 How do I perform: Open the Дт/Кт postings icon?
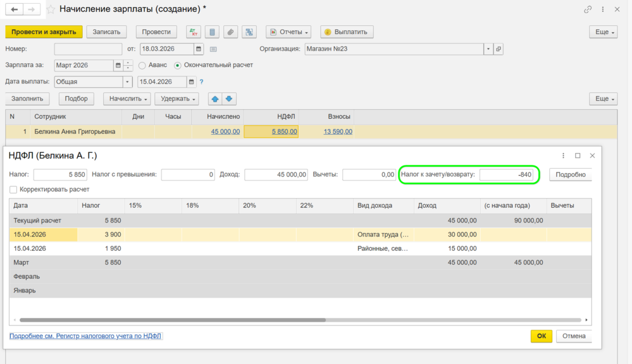194,32
